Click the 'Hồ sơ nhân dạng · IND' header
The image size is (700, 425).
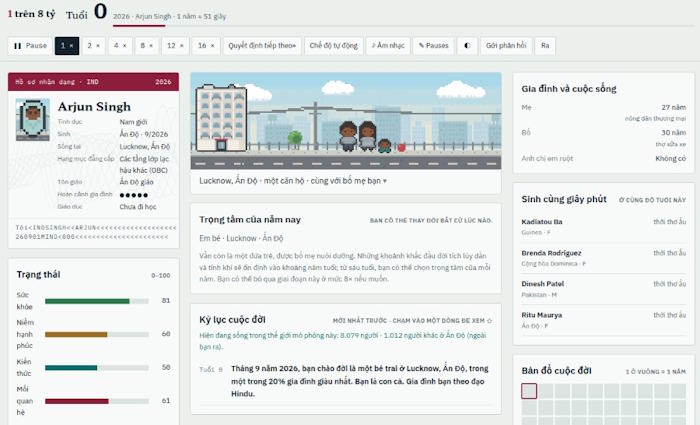point(57,82)
